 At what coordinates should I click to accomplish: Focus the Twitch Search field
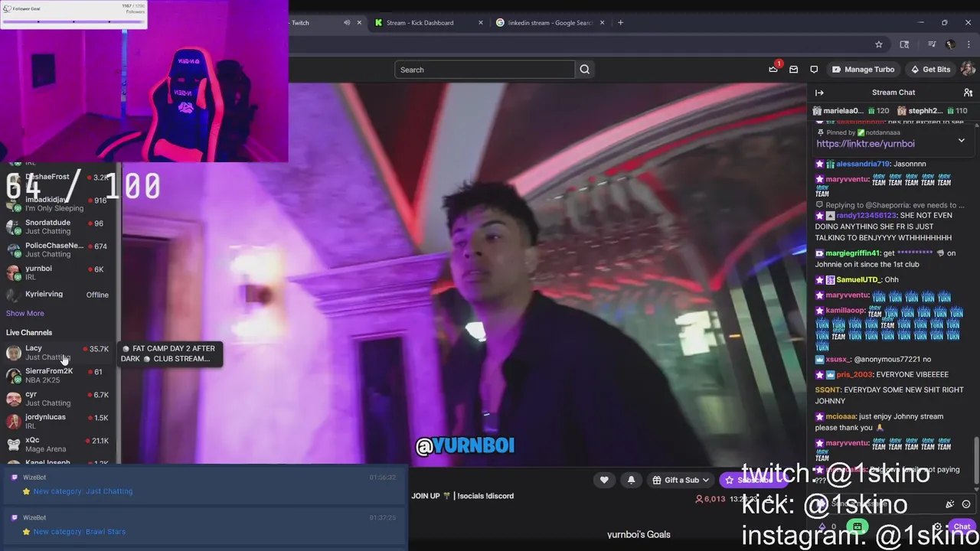(x=485, y=70)
